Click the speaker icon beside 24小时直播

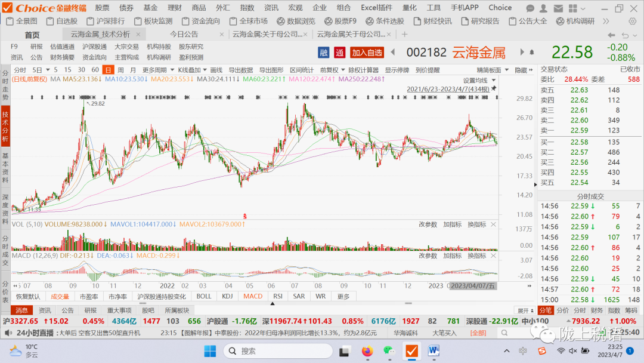pyautogui.click(x=8, y=333)
